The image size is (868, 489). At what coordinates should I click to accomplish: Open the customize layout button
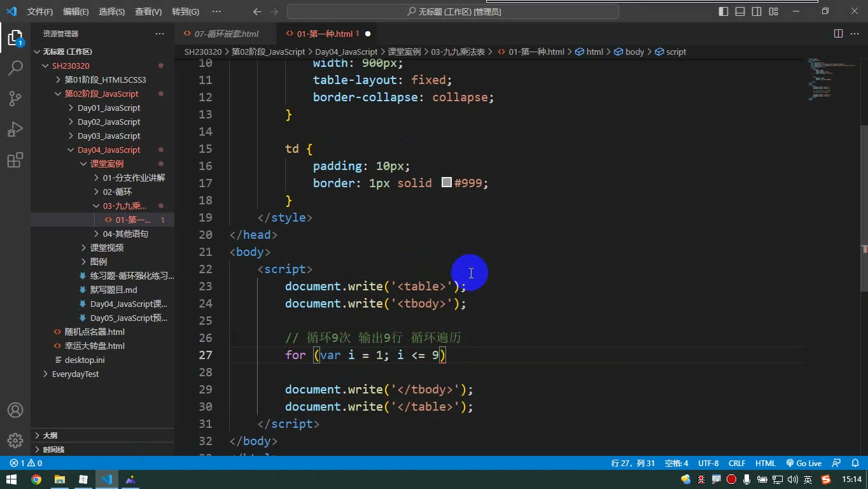[773, 11]
